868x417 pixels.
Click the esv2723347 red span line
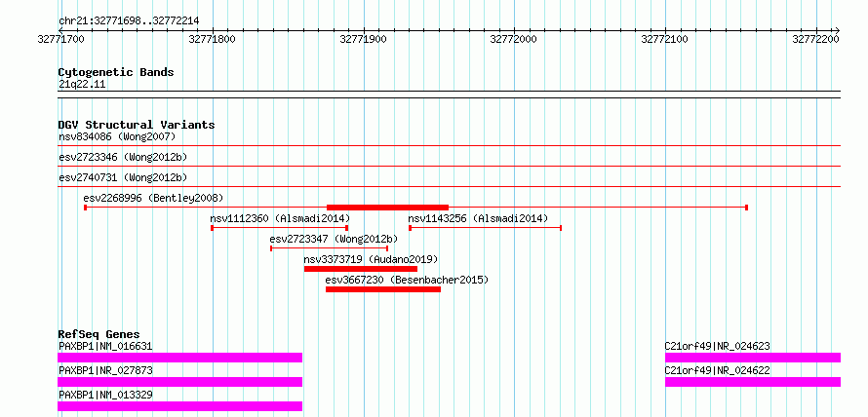pos(330,248)
